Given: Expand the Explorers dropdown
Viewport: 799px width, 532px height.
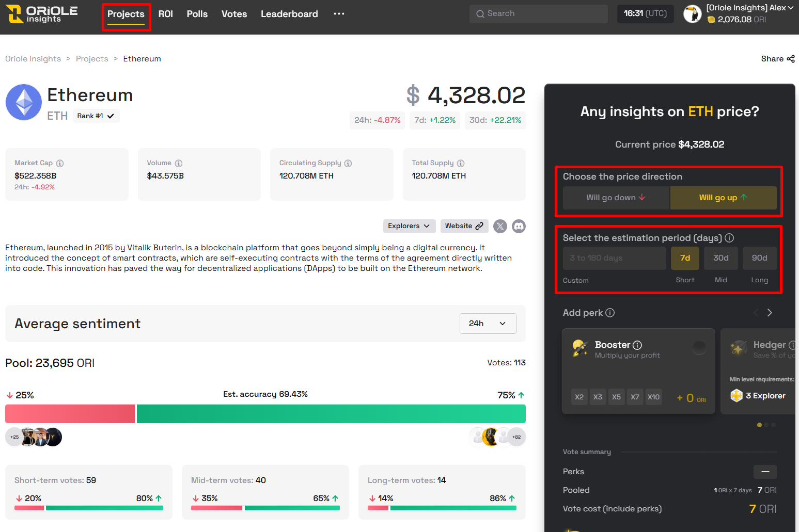Looking at the screenshot, I should tap(409, 226).
